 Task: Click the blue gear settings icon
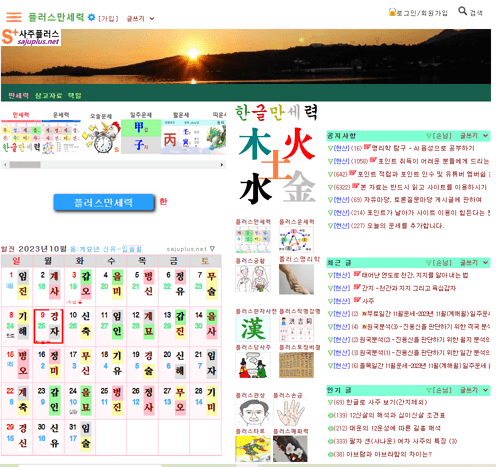[x=91, y=17]
